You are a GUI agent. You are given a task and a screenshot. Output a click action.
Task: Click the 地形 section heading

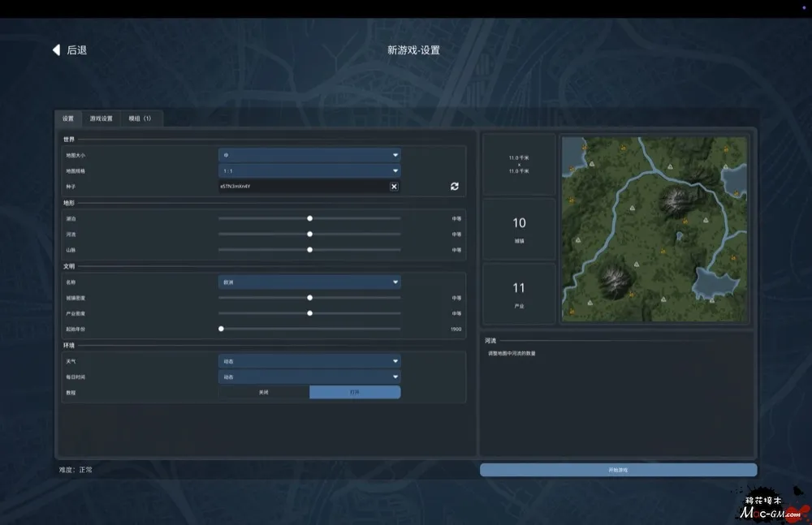tap(69, 203)
